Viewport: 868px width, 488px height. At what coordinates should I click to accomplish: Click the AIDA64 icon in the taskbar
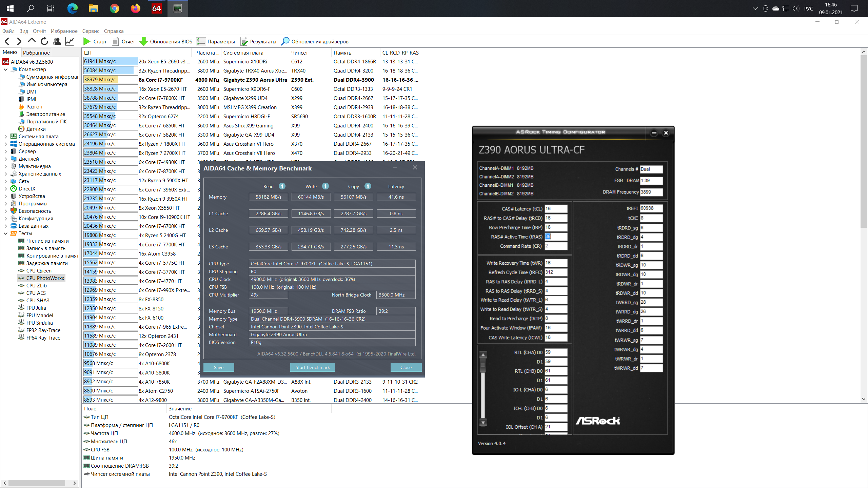click(x=156, y=8)
